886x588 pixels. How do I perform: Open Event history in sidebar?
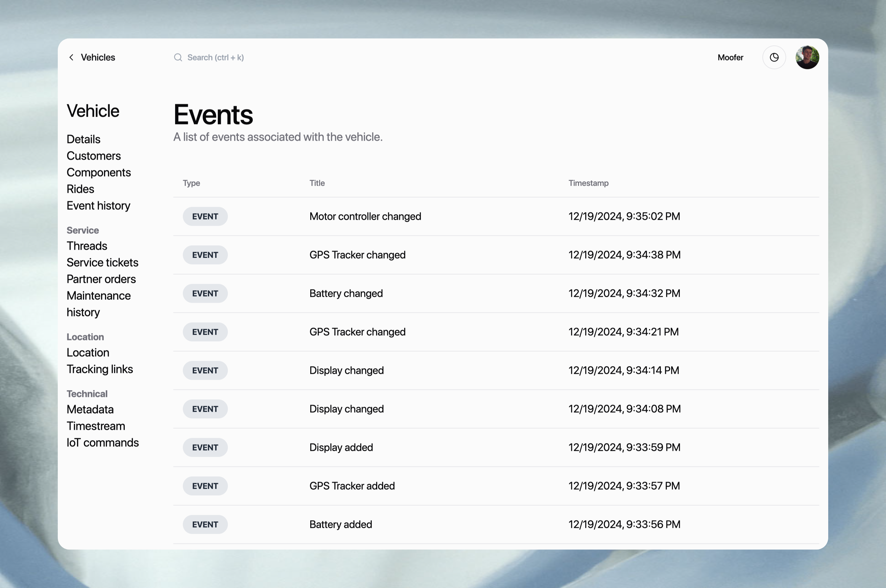click(98, 206)
